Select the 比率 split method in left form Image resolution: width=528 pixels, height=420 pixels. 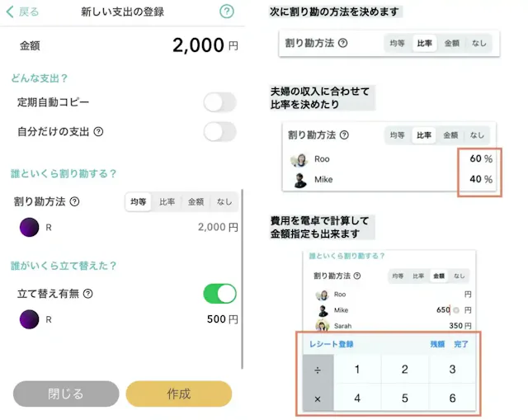pyautogui.click(x=167, y=201)
